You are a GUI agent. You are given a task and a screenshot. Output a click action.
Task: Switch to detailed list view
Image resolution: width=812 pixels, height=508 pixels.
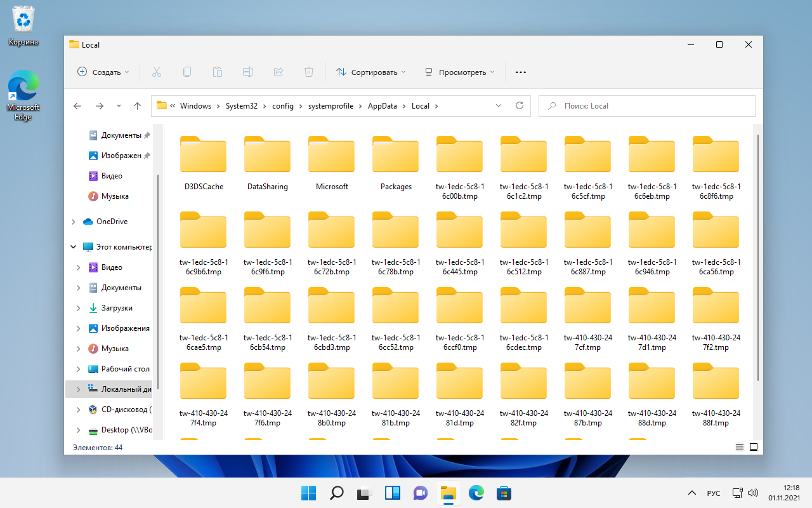pos(739,447)
